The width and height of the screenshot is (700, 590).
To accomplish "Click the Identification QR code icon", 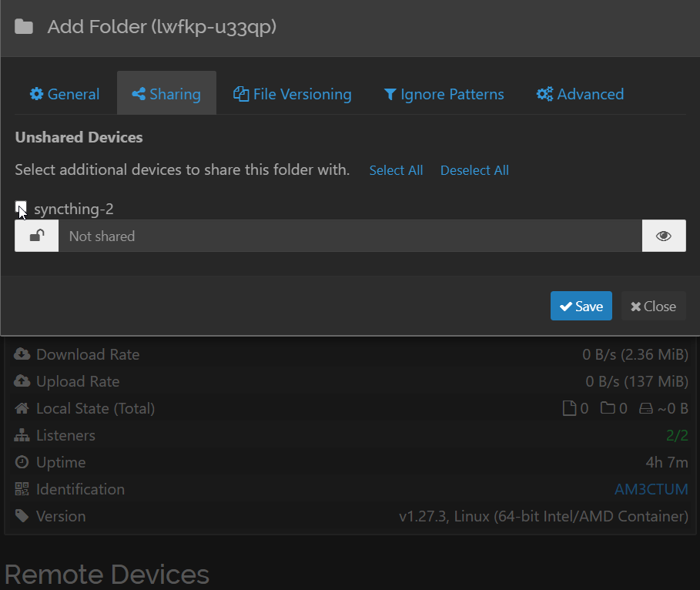I will tap(22, 489).
